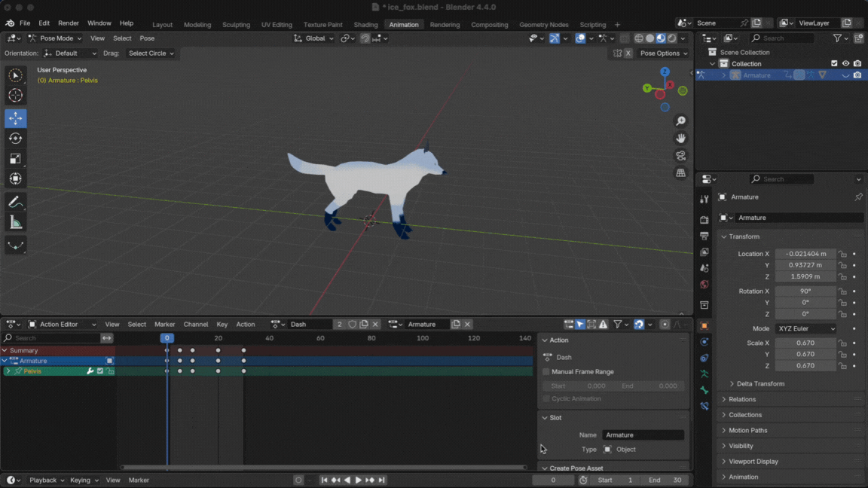Open the Drag Select Circle dropdown
The image size is (868, 488).
click(x=150, y=53)
